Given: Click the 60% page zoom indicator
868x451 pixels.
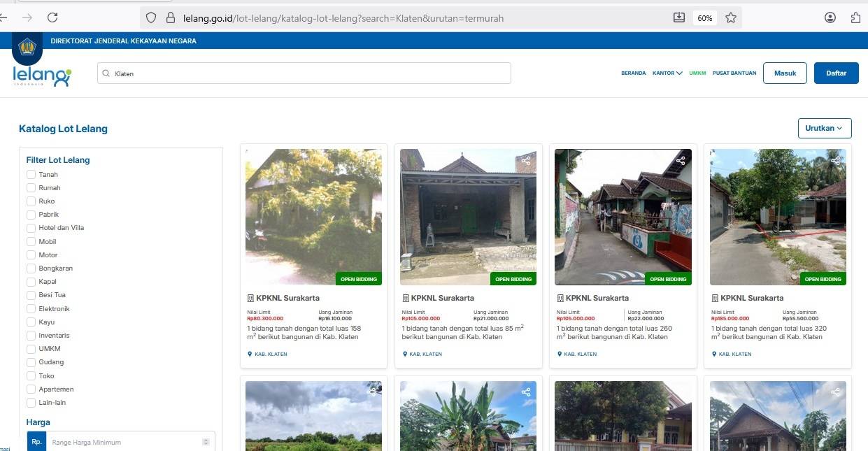Looking at the screenshot, I should coord(704,18).
